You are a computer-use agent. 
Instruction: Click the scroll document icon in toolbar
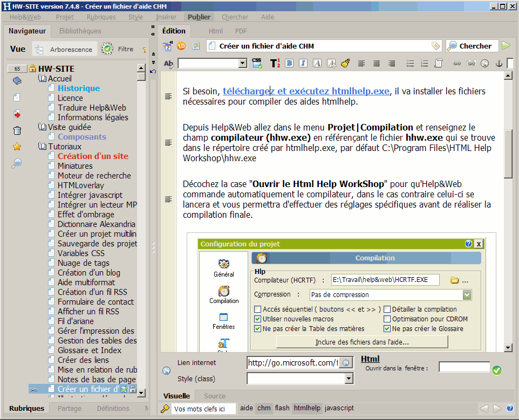coord(439,63)
